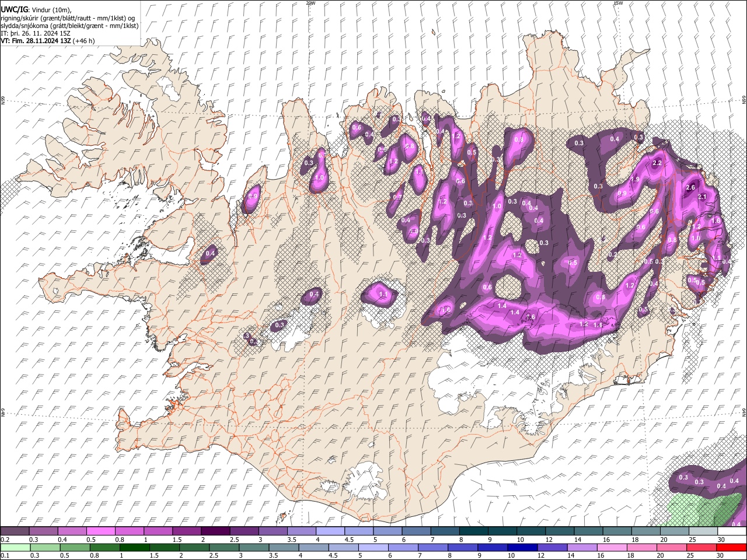Select upper legend swatch between 0.2 and 0.3
This screenshot has height=560, width=747.
(x=16, y=531)
